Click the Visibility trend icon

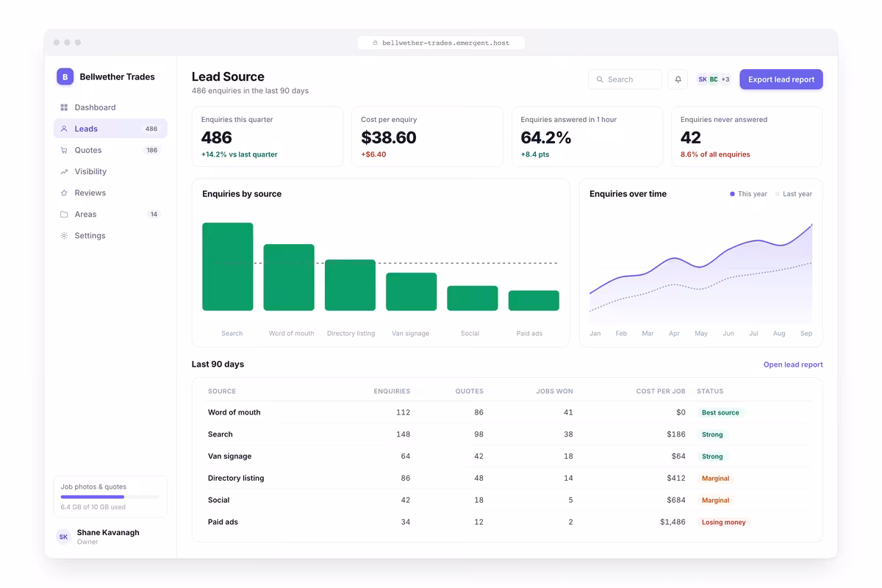pos(64,171)
